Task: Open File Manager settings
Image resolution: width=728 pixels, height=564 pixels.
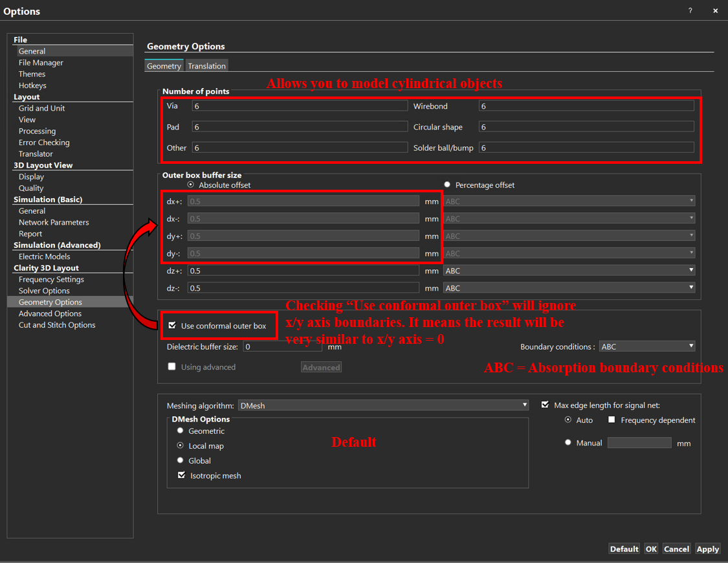Action: (x=41, y=63)
